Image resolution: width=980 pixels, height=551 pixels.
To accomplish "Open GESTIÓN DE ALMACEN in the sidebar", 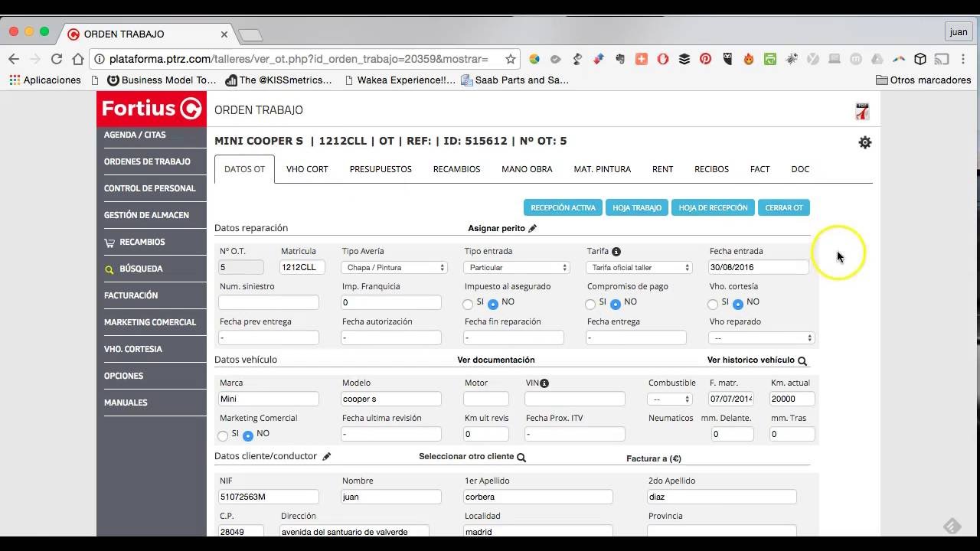I will (x=152, y=215).
